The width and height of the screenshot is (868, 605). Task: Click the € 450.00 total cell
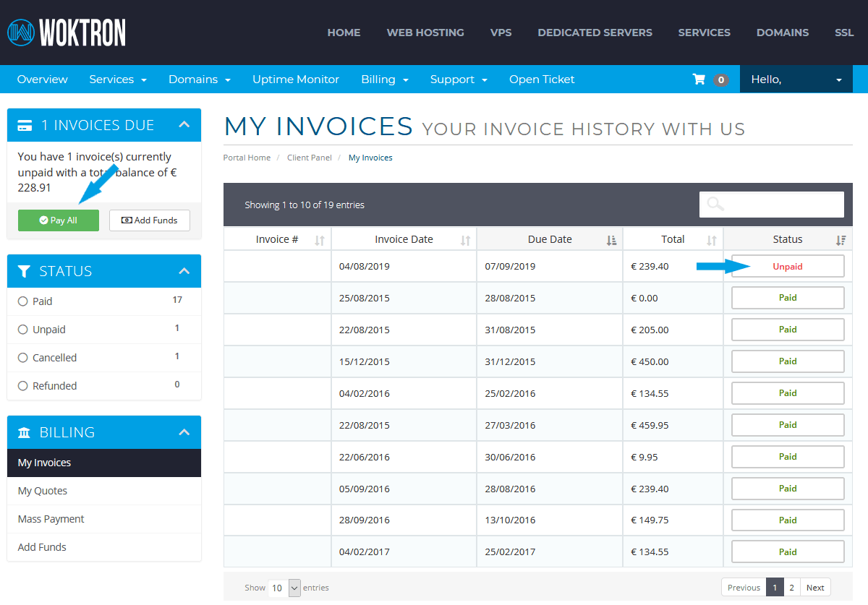(x=673, y=361)
